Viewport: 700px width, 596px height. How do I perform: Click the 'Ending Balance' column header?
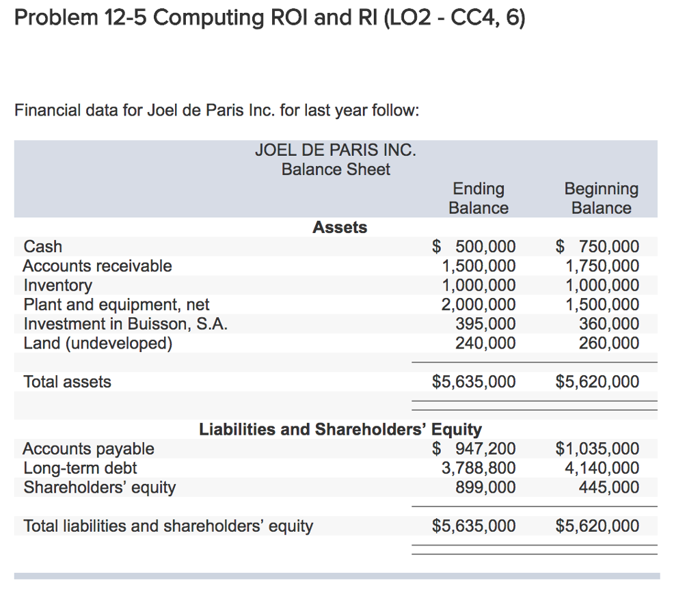click(479, 198)
